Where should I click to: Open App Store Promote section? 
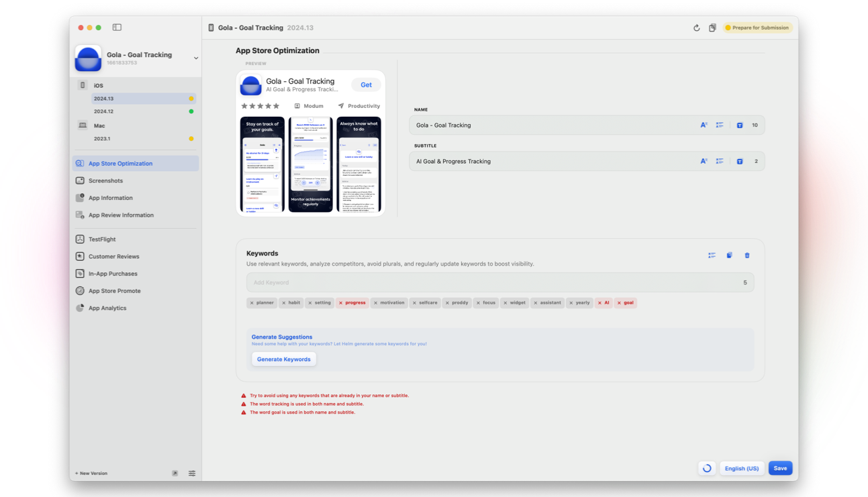pyautogui.click(x=136, y=291)
